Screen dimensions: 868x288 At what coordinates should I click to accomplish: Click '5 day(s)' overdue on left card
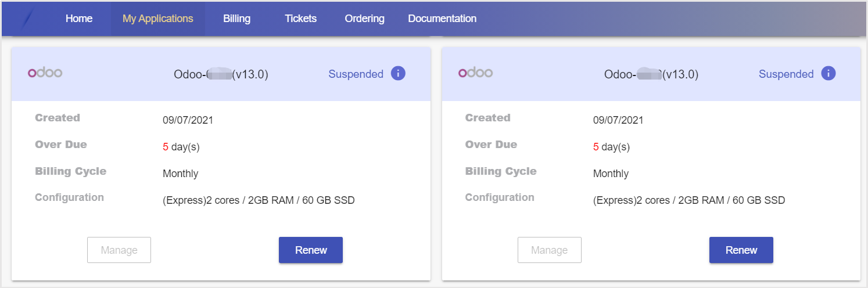coord(181,147)
